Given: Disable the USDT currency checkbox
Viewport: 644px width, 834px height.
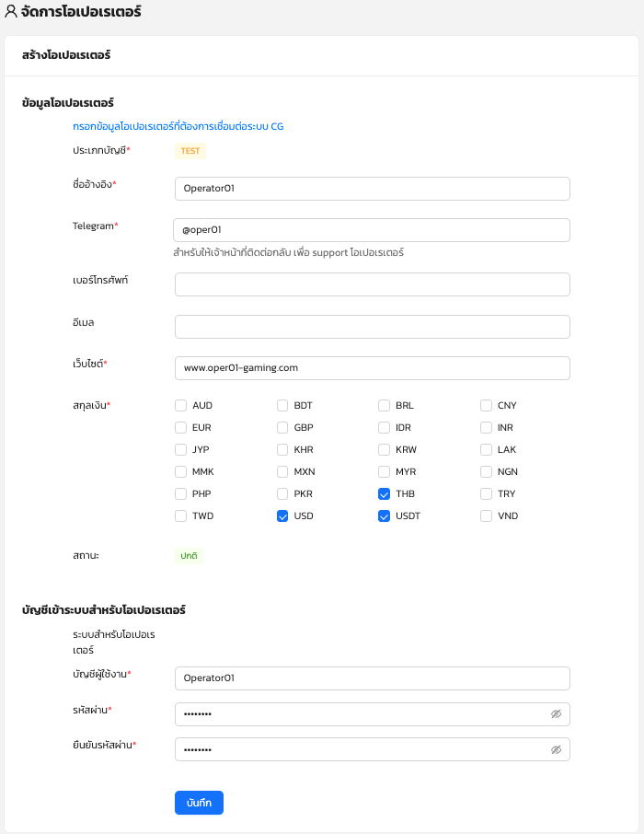Looking at the screenshot, I should (x=385, y=515).
